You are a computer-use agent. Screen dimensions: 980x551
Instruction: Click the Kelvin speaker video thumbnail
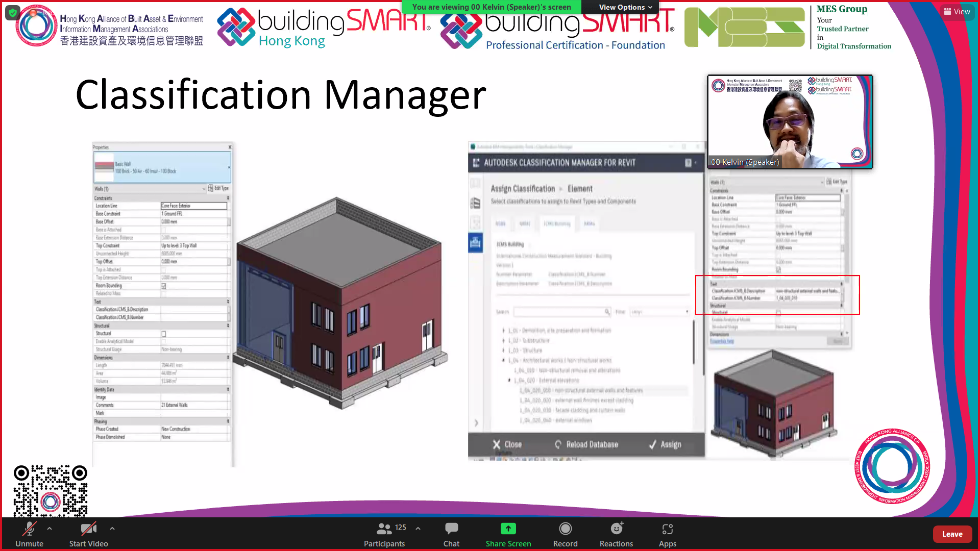coord(790,122)
